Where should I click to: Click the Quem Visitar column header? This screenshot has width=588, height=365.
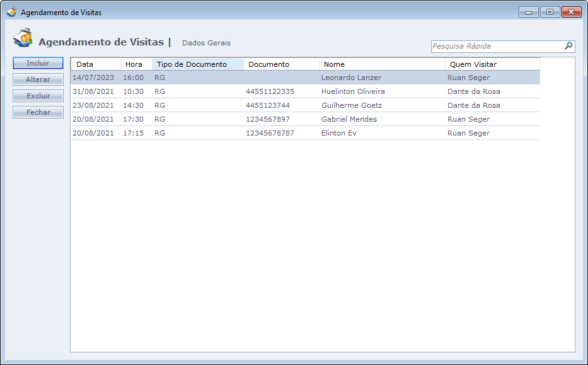492,64
